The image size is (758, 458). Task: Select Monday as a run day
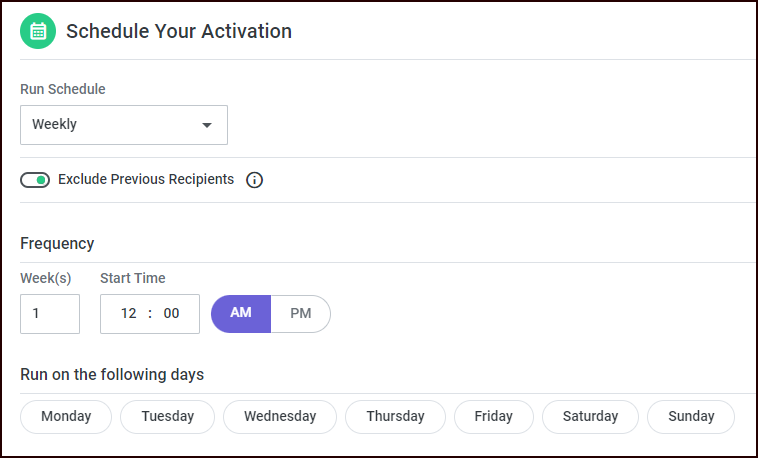click(x=66, y=416)
